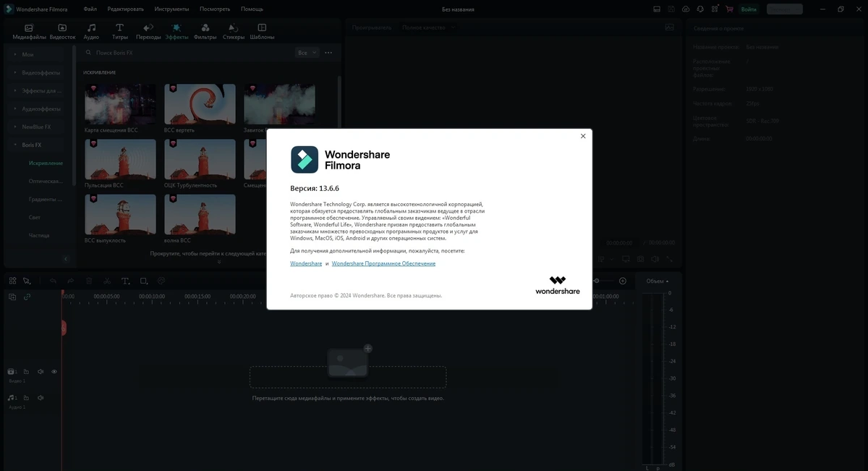
Task: Click the timeline zoom slider handle
Action: [596, 281]
